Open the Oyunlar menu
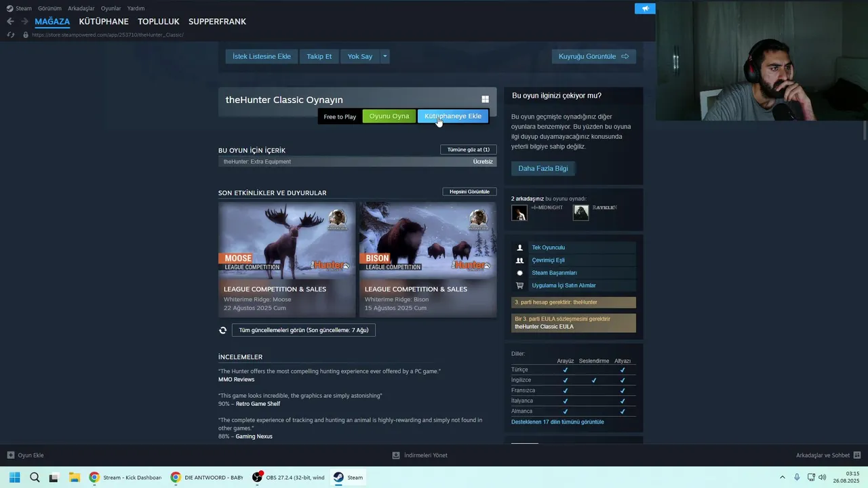The height and width of the screenshot is (488, 868). click(x=111, y=8)
